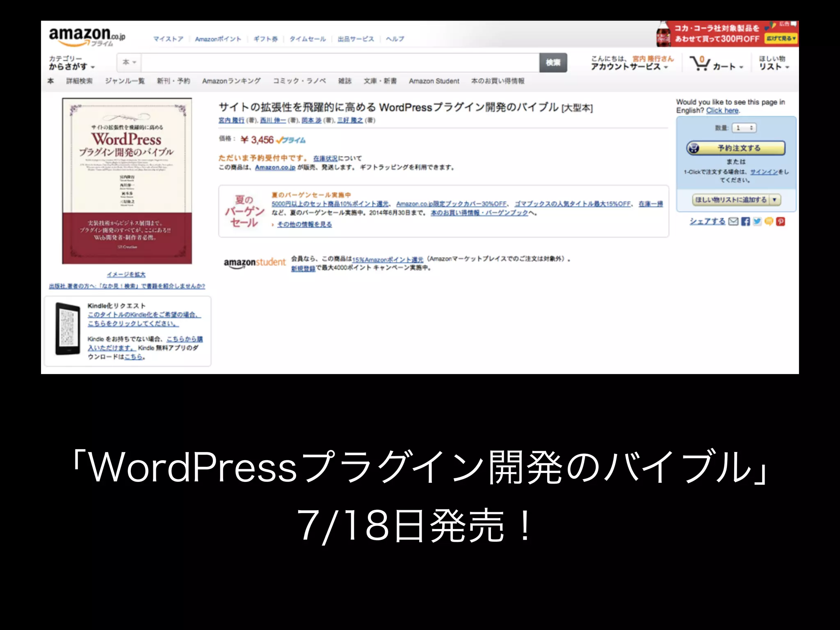Screen dimensions: 840x630
Task: Select 文庫・新書 in the books subnav
Action: (380, 81)
